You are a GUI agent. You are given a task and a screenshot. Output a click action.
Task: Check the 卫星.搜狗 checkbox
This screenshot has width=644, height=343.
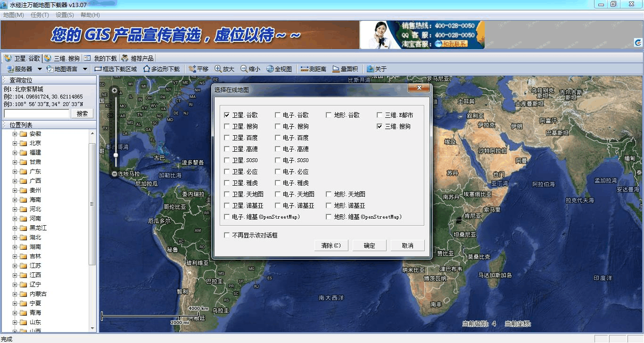[227, 126]
